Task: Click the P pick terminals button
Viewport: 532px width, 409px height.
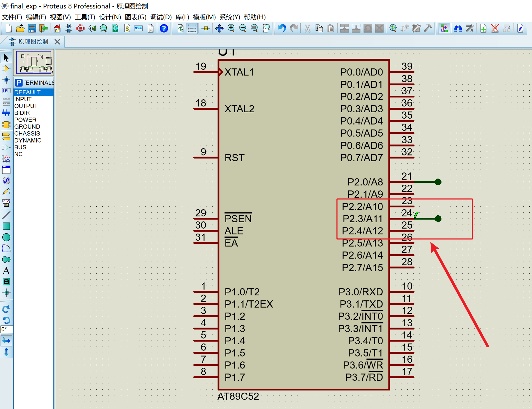Action: pos(19,83)
